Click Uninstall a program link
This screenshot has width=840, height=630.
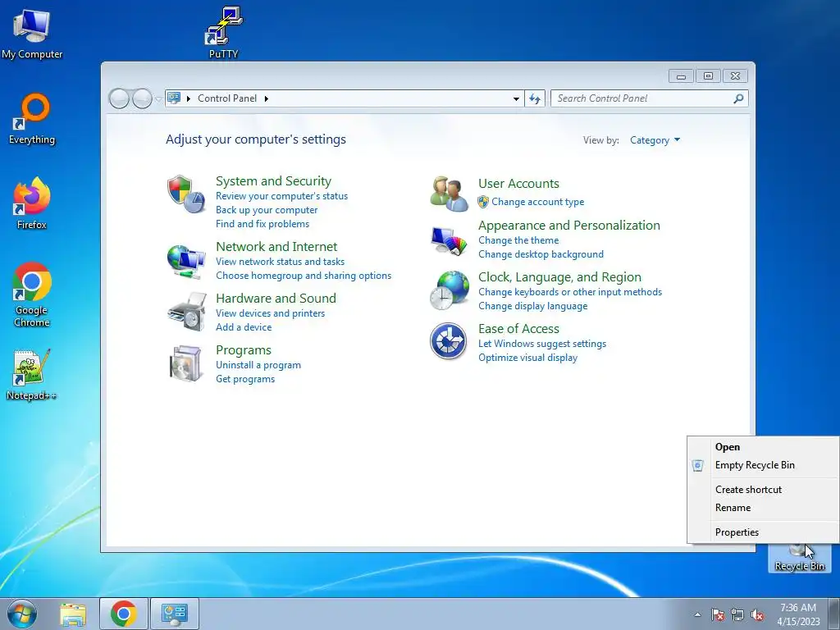258,365
